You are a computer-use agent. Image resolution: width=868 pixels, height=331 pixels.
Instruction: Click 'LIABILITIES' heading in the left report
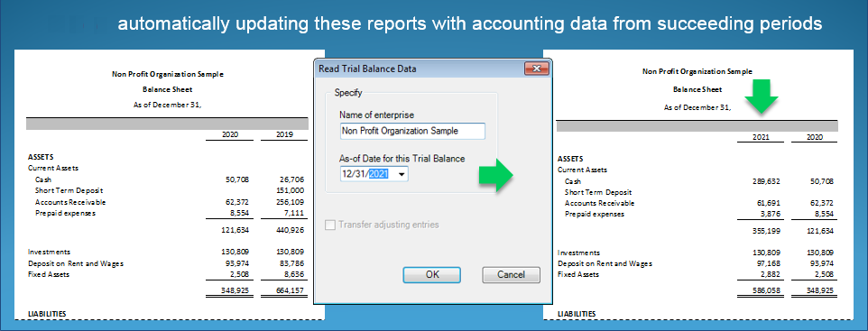(x=47, y=314)
